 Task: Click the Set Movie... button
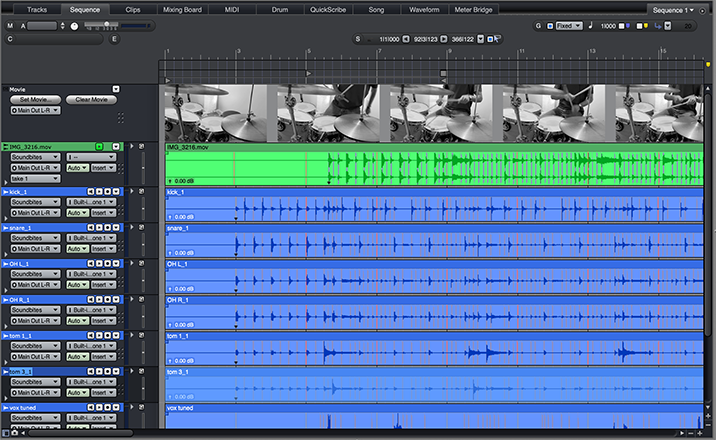(35, 99)
